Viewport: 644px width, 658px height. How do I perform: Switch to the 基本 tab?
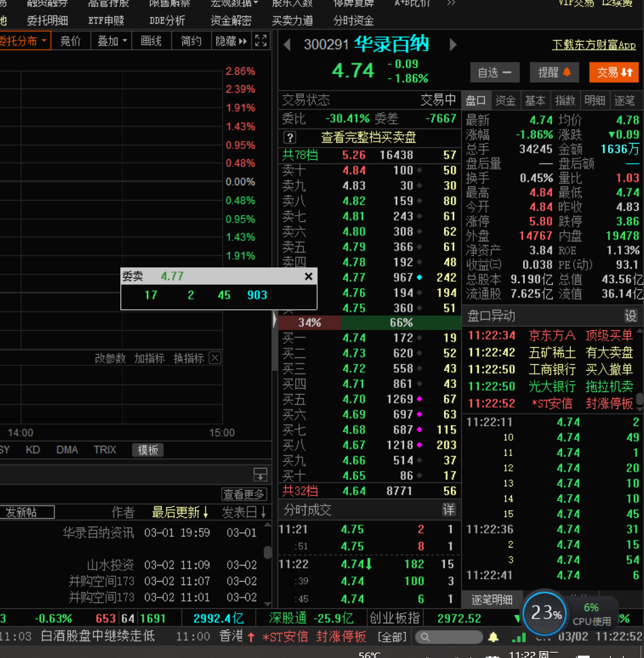coord(535,100)
